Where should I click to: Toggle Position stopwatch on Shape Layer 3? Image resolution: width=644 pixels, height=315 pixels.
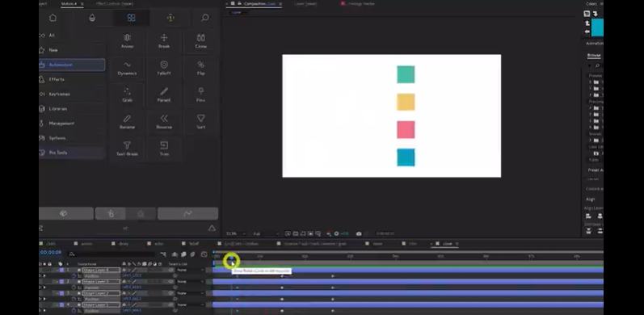pyautogui.click(x=74, y=287)
